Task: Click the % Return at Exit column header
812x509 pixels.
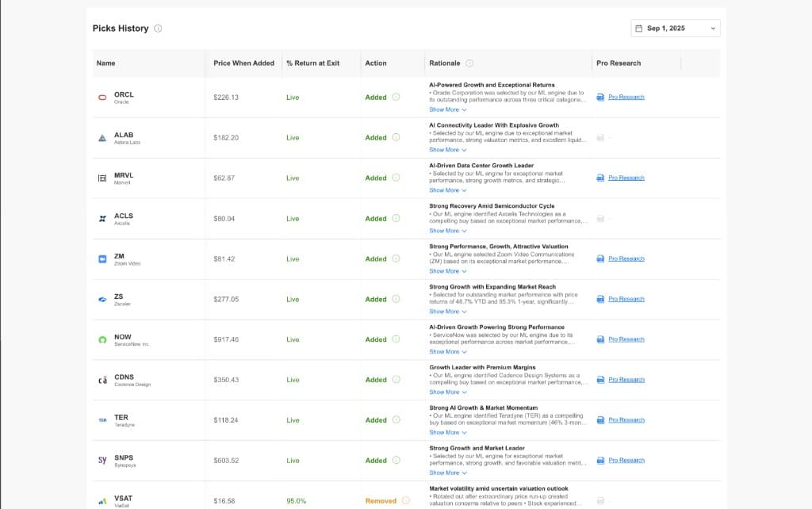Action: tap(312, 63)
